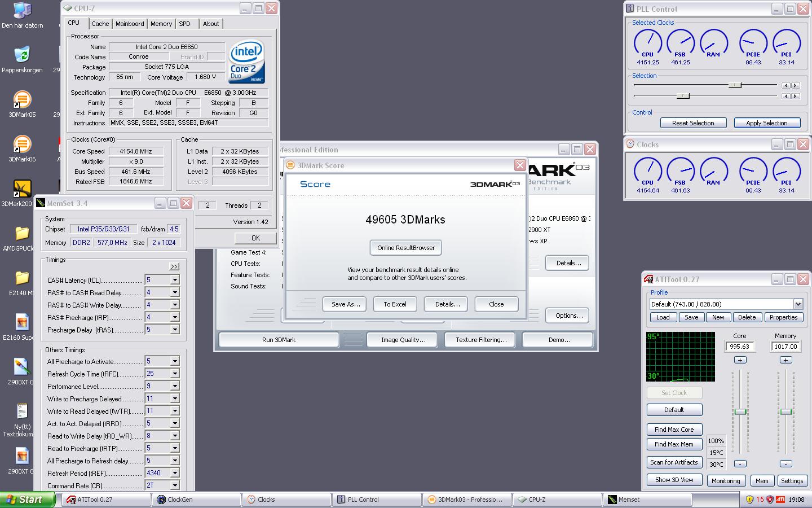
Task: Switch to CPU-Z Cache tab
Action: (x=100, y=24)
